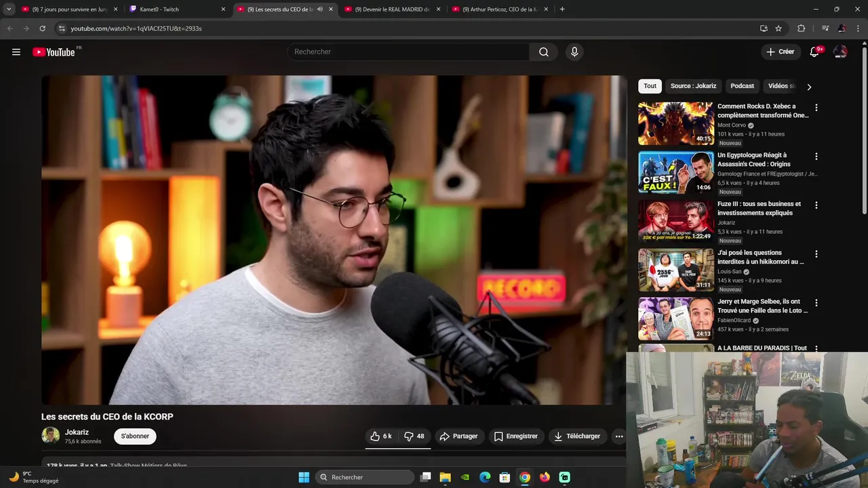Click the Windows taskbar Rechercher box
The image size is (868, 488).
[366, 477]
